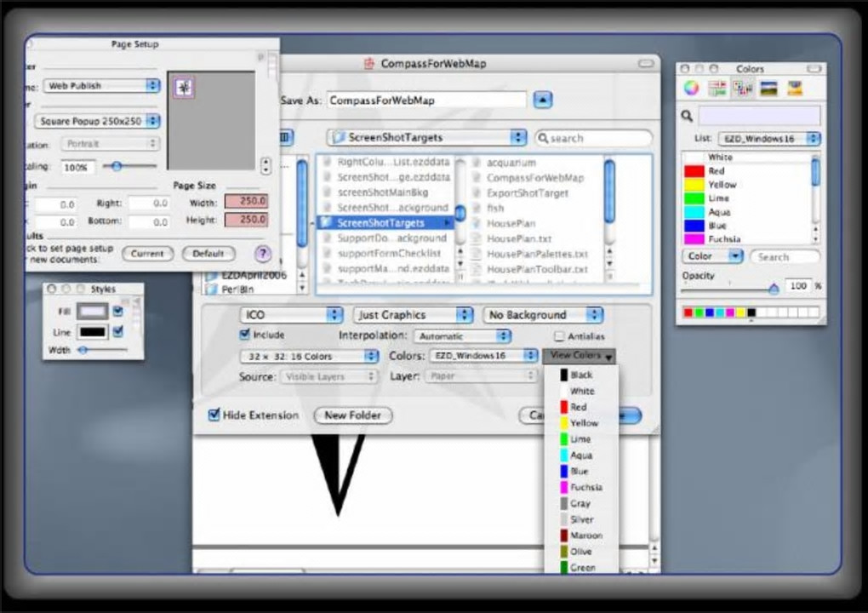Open the Color dropdown in Colors panel
The image size is (868, 613).
pos(712,256)
